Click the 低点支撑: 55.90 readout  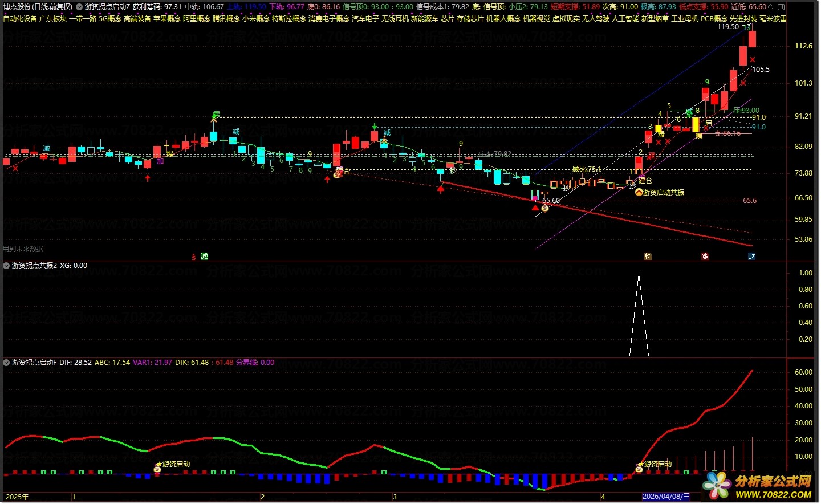point(704,7)
